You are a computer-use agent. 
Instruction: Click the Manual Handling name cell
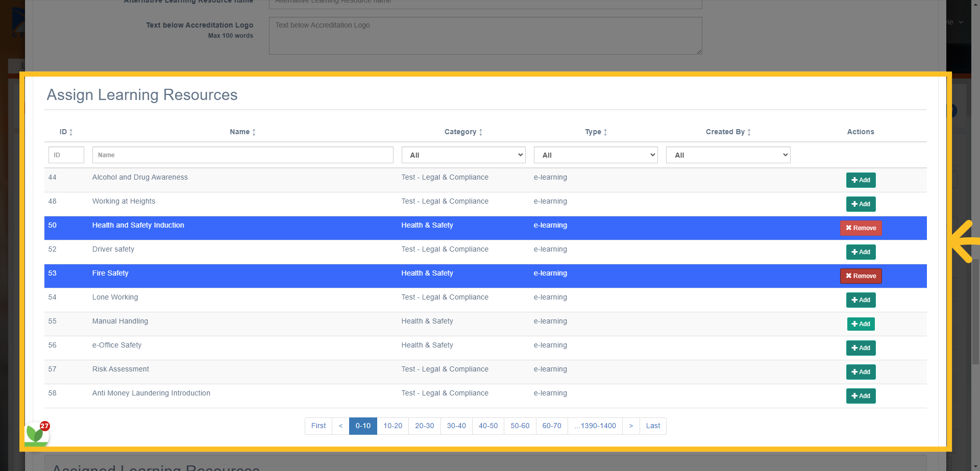[120, 321]
